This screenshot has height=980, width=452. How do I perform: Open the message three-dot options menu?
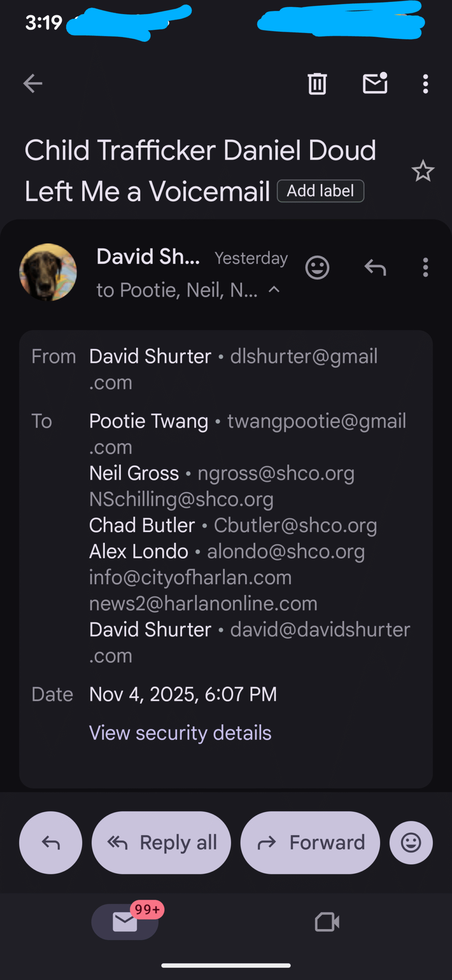[x=425, y=267]
